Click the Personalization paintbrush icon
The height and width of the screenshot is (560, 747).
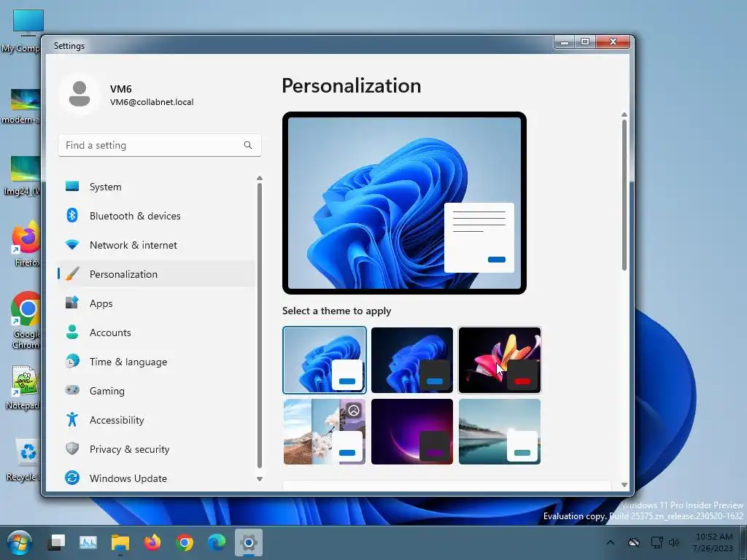tap(72, 274)
